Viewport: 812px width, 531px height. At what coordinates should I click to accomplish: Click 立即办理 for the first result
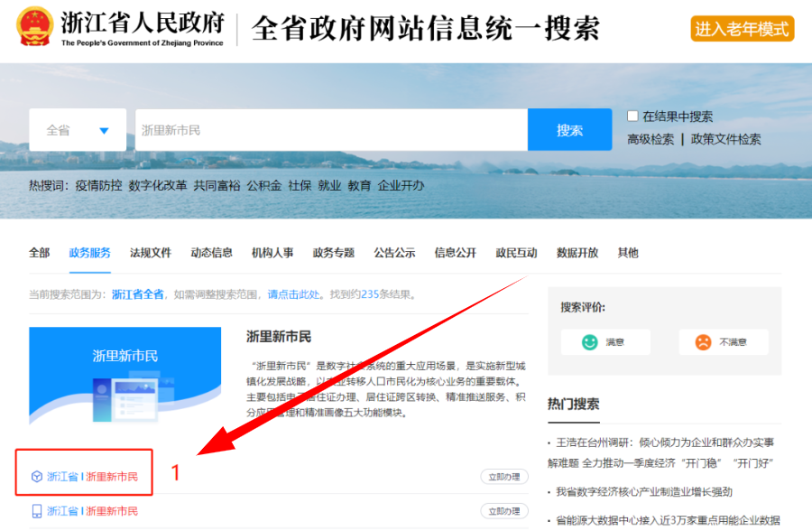tap(504, 477)
